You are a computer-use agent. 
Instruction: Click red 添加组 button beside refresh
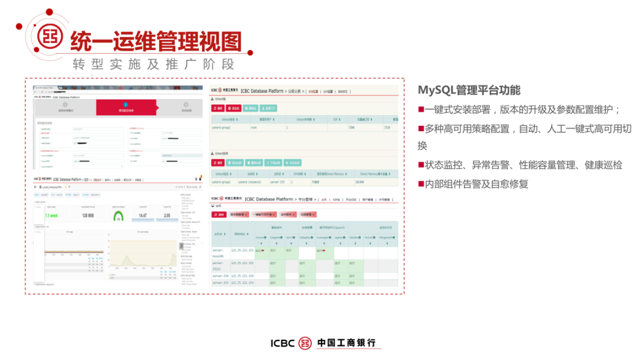(234, 108)
